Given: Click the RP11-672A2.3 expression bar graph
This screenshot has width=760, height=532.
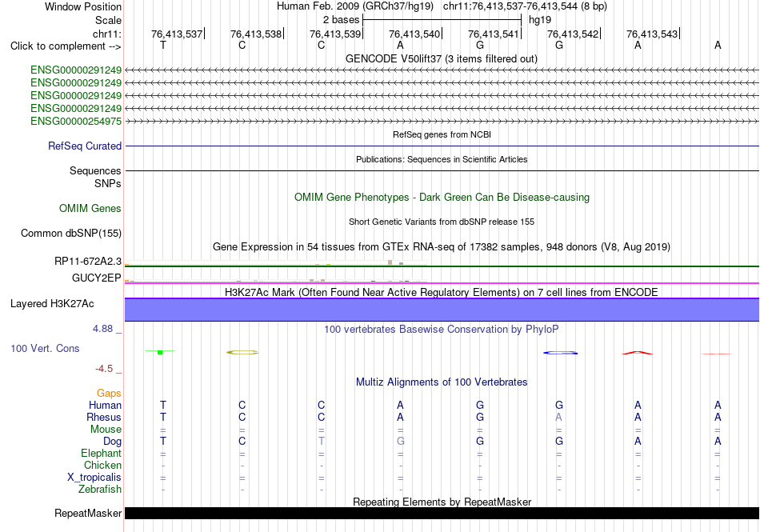Looking at the screenshot, I should point(276,263).
